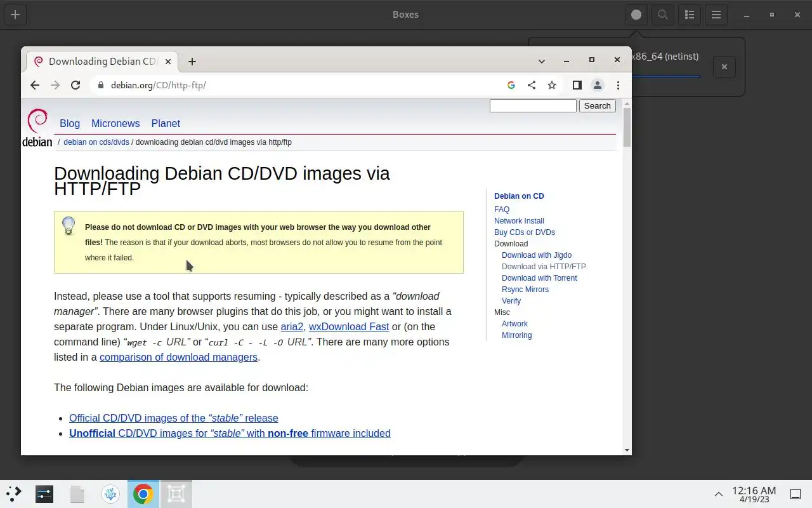Open Chrome tab search dropdown

pyautogui.click(x=542, y=62)
